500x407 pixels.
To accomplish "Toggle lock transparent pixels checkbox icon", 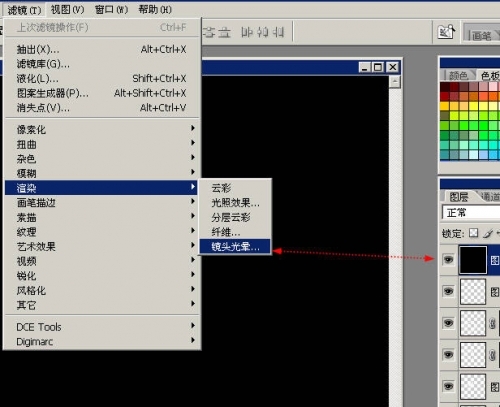I will 473,233.
